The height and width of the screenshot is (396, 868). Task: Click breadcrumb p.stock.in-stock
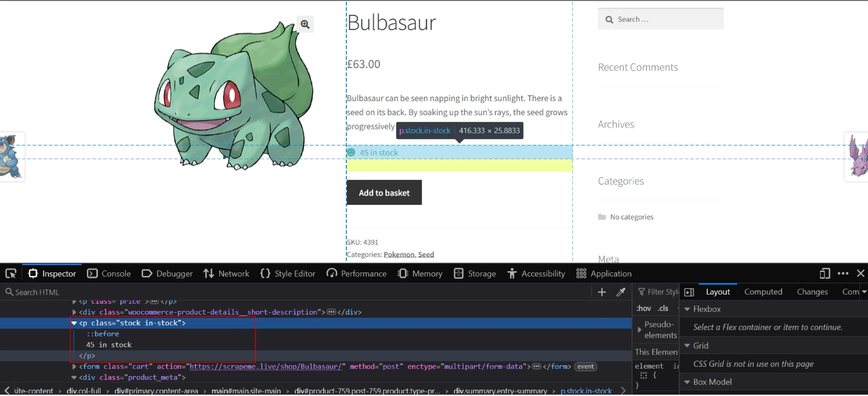click(586, 391)
